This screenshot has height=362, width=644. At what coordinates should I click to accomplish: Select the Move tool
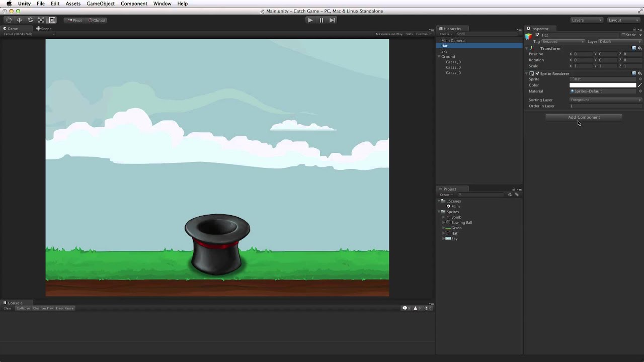click(19, 20)
